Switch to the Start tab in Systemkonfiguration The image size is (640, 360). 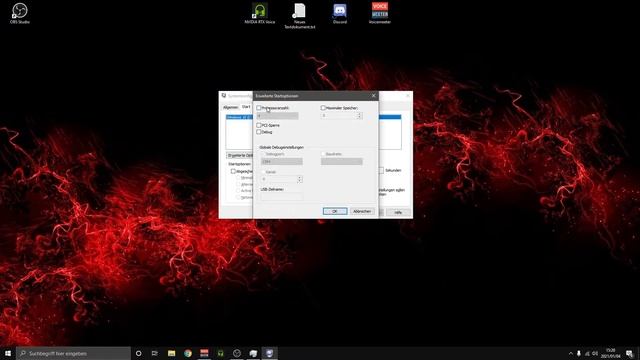[246, 107]
